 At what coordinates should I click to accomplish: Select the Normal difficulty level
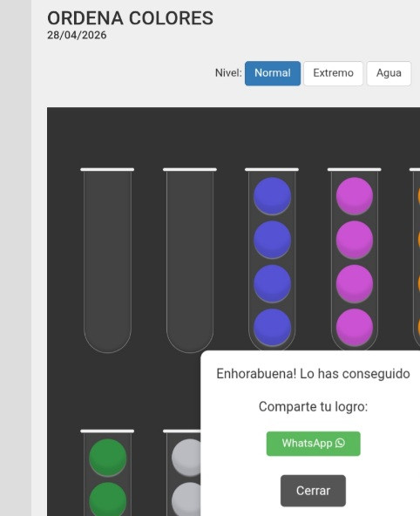[x=273, y=73]
